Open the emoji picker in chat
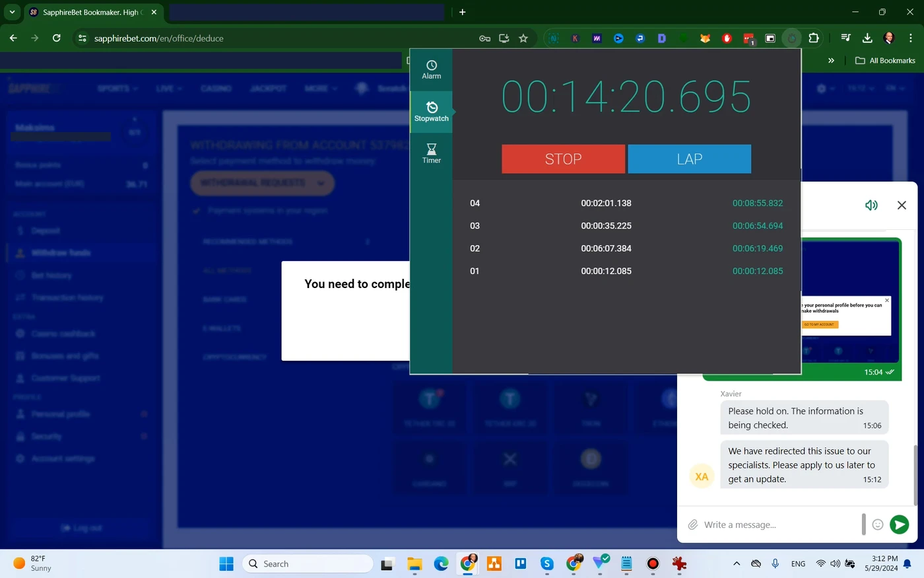This screenshot has width=924, height=578. point(877,524)
